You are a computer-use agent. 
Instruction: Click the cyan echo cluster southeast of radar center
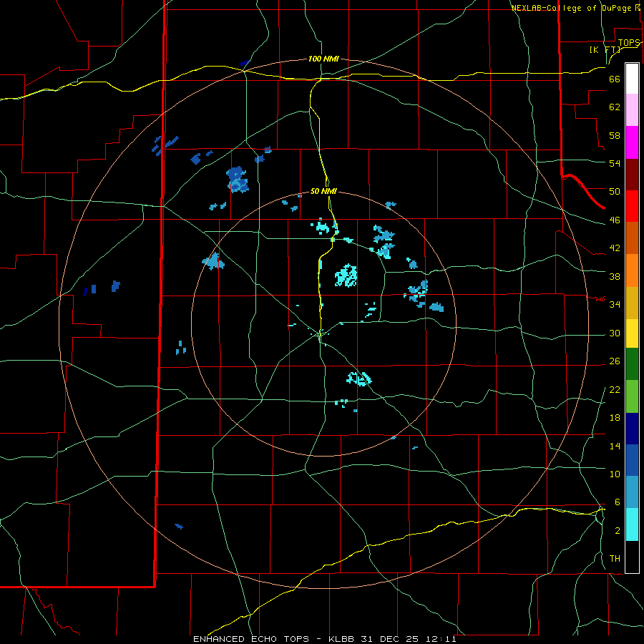[359, 379]
